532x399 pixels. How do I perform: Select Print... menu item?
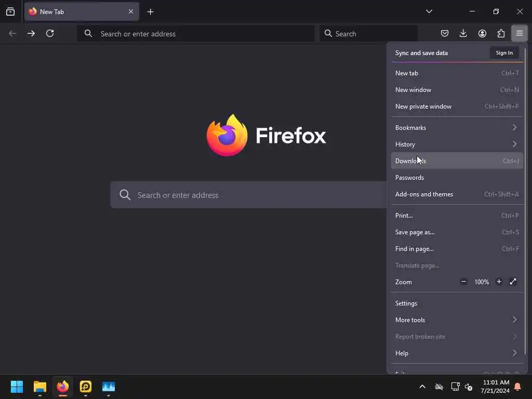click(457, 216)
